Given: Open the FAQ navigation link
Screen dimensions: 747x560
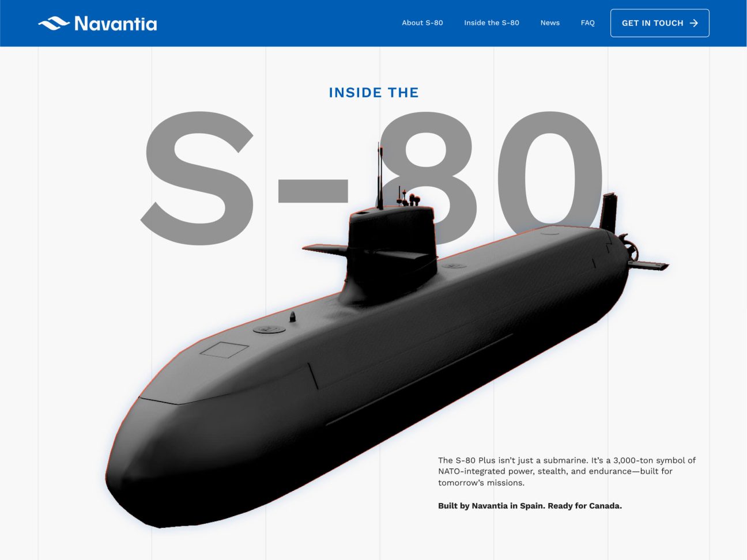Looking at the screenshot, I should pyautogui.click(x=587, y=23).
